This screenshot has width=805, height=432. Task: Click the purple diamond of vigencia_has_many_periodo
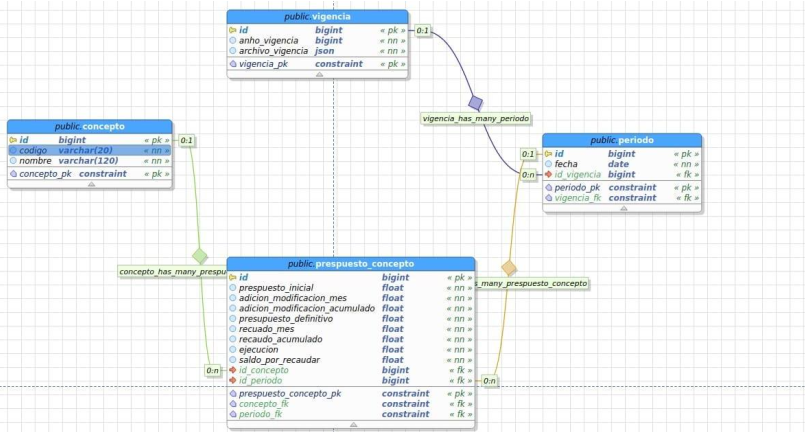[475, 103]
